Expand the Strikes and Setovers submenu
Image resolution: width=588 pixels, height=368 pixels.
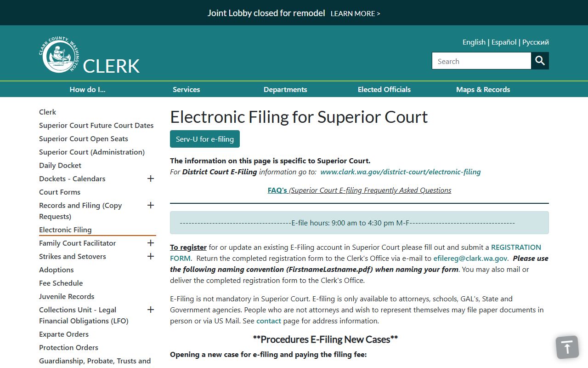point(150,256)
